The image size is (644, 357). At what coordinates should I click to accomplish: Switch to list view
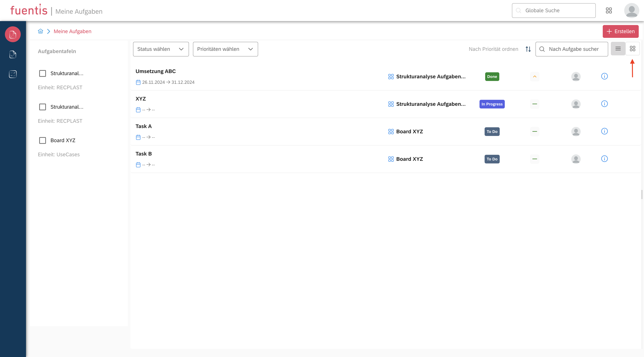(x=618, y=49)
